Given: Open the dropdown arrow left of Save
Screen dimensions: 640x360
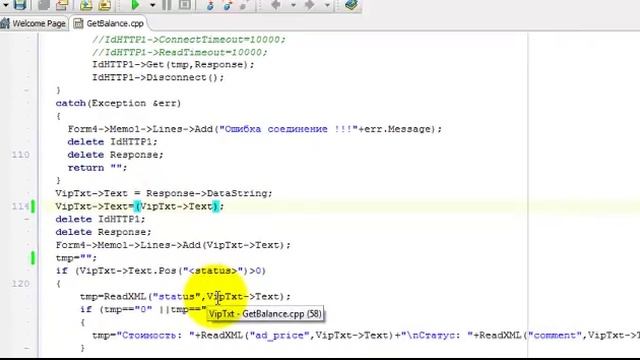Looking at the screenshot, I should tap(6, 5).
